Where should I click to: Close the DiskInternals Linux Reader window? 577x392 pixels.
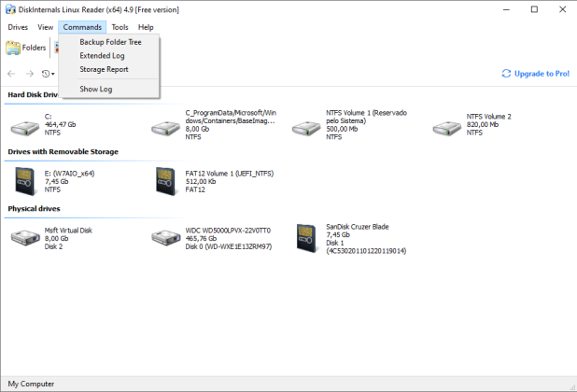(563, 9)
